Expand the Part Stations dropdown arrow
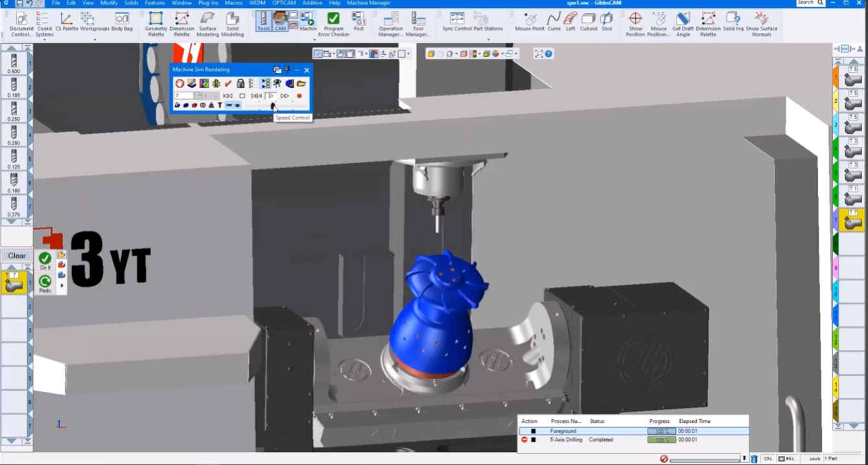The width and height of the screenshot is (868, 465). (487, 40)
